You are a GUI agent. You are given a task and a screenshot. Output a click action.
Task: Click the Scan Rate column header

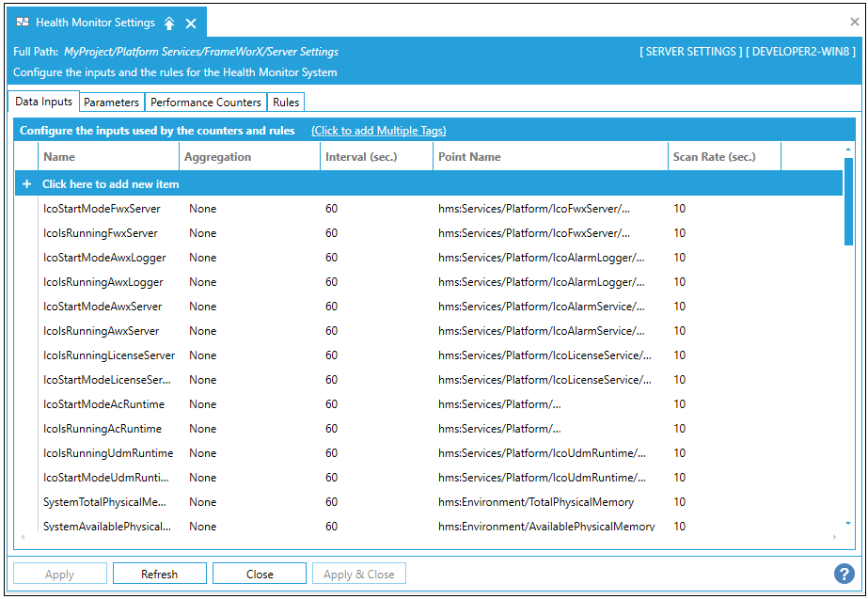click(x=714, y=157)
